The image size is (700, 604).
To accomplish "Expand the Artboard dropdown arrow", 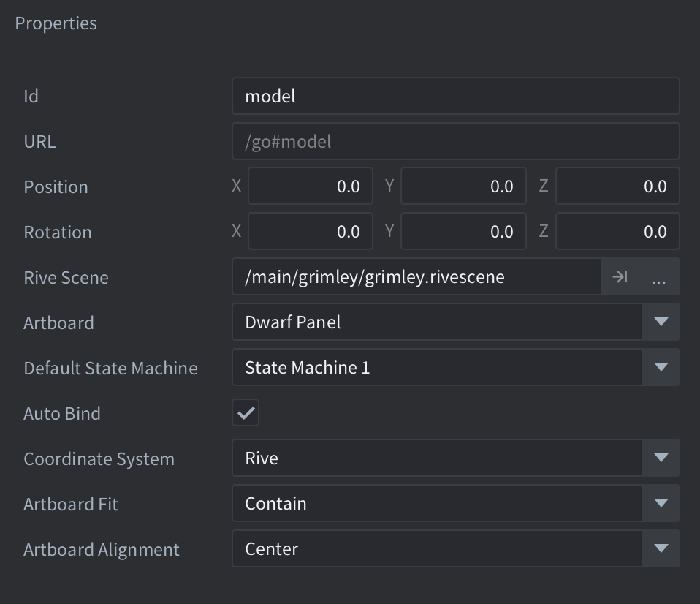I will point(661,322).
